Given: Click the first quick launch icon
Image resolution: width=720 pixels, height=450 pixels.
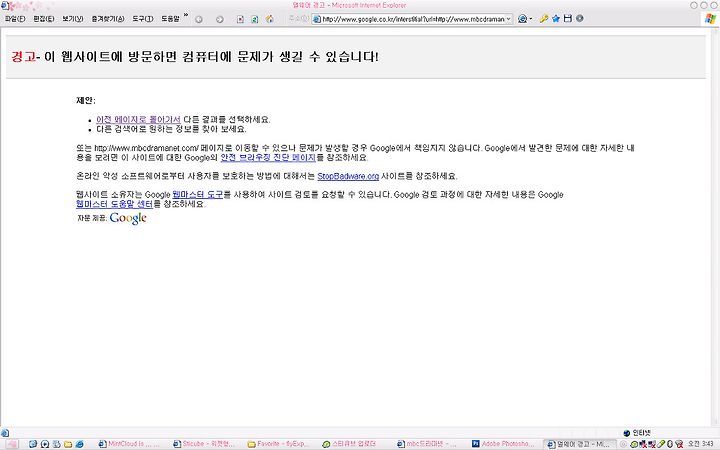Looking at the screenshot, I should point(33,444).
